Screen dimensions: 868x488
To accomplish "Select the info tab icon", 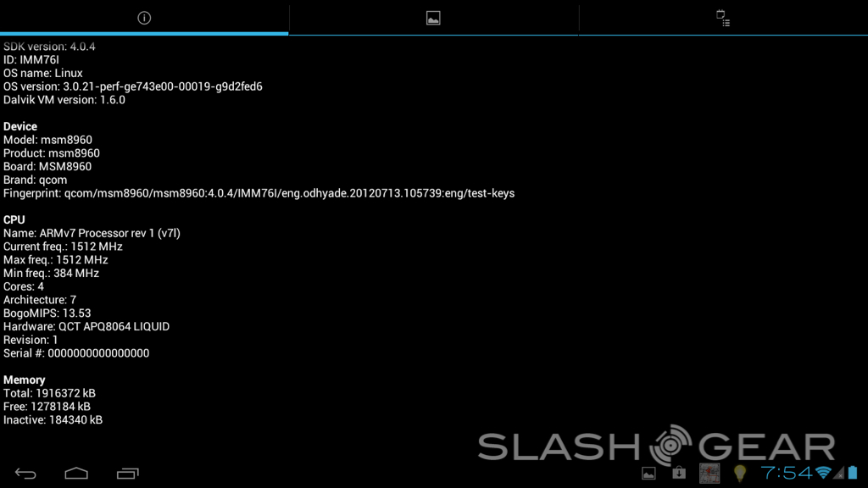I will (144, 18).
